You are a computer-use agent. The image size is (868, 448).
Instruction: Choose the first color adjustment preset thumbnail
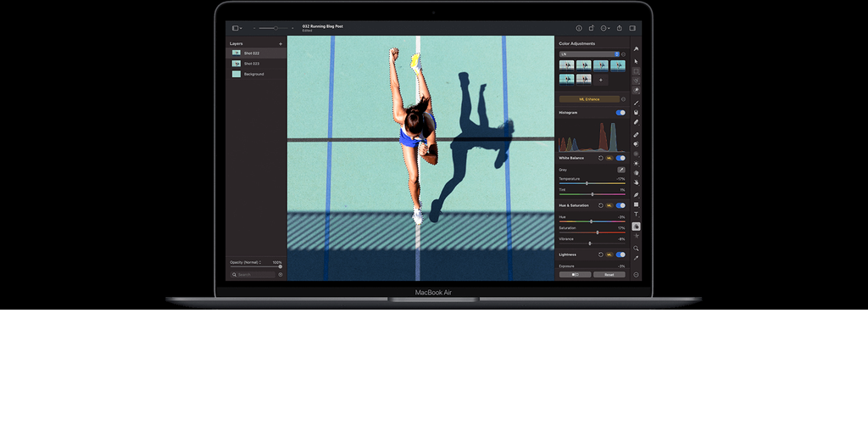566,65
